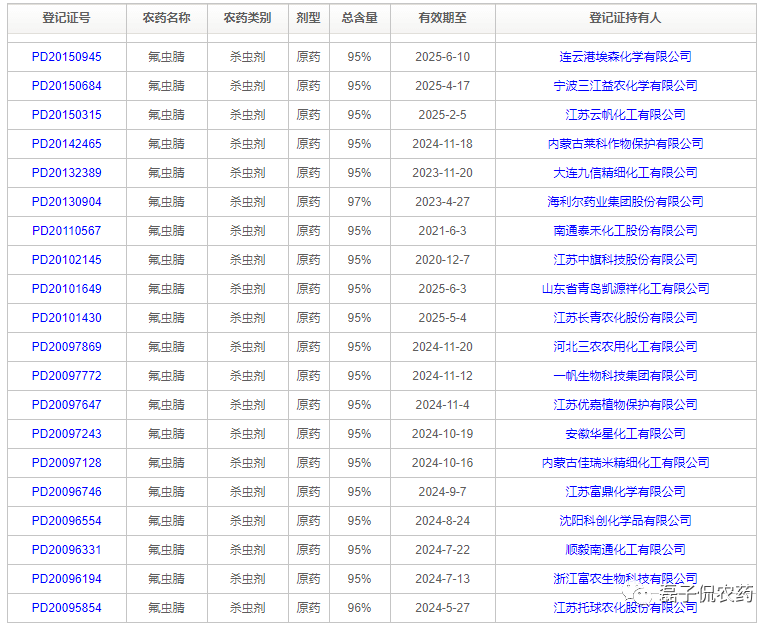Screen dimensions: 778x627
Task: Select expiry date 2025-6-3
Action: click(x=443, y=289)
